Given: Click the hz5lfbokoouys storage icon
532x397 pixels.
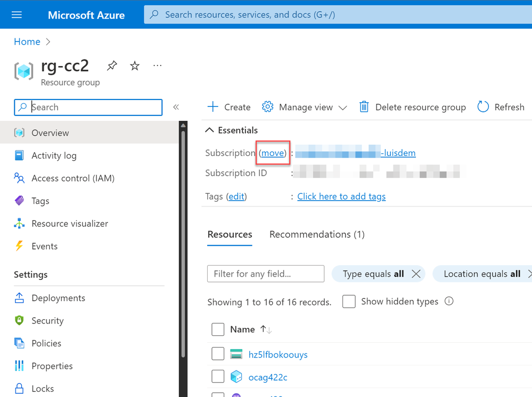Looking at the screenshot, I should (236, 354).
